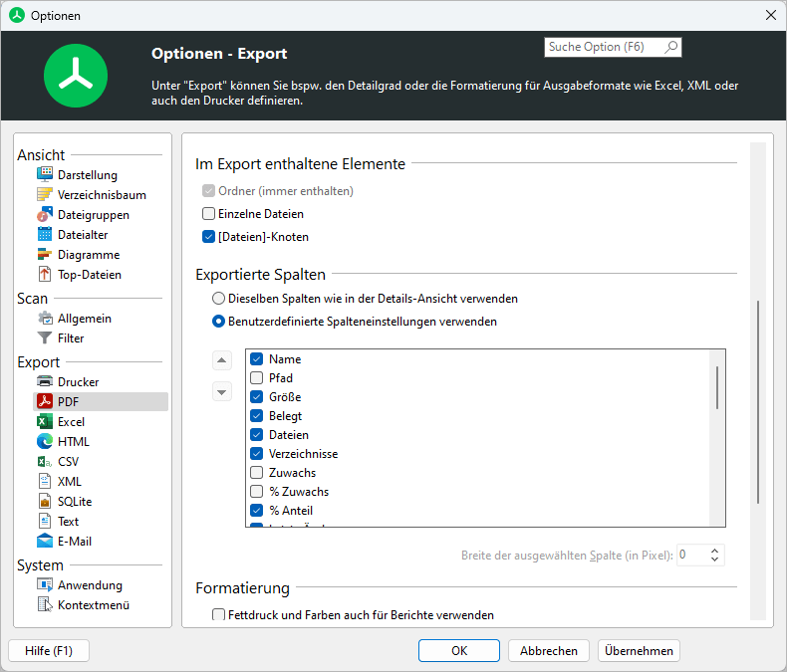
Task: Select the Name row in column list
Action: [477, 359]
